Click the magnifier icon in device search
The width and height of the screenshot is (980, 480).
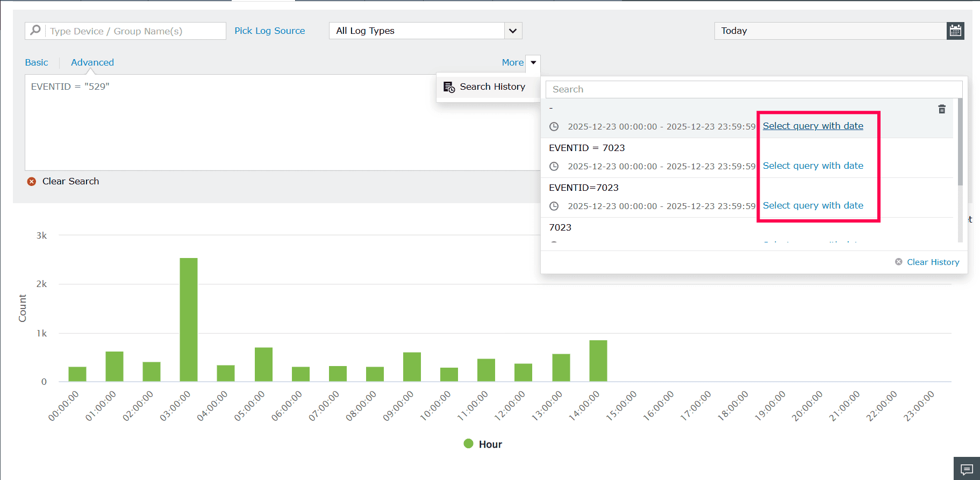click(35, 30)
